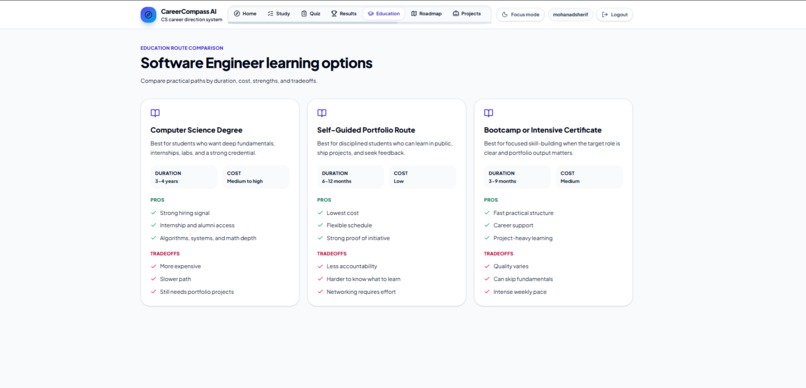Viewport: 806px width, 388px height.
Task: Click checkmark beside Internship and alumni access
Action: 153,225
